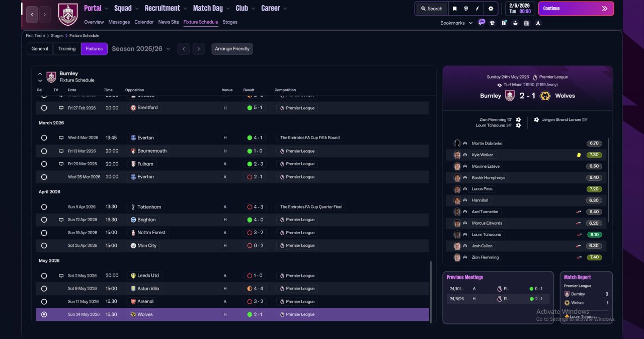Click the 24/10 previous meeting row
This screenshot has height=339, width=644.
coord(498,289)
